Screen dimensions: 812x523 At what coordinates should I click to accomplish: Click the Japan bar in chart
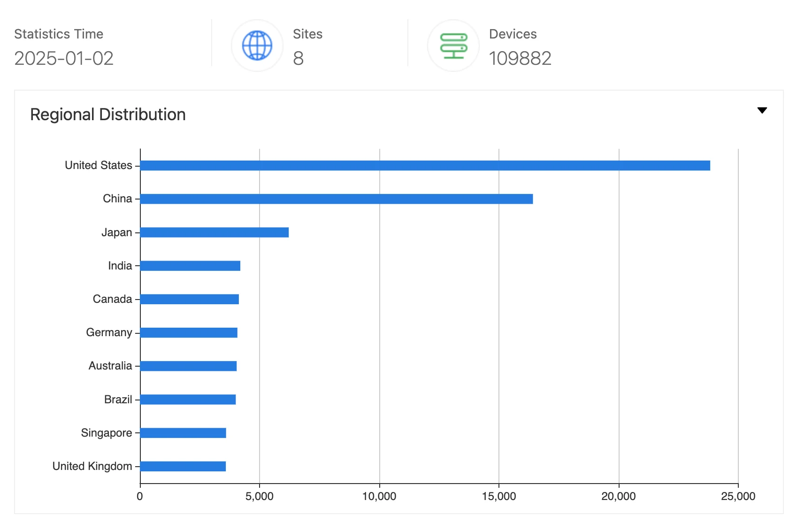(214, 232)
